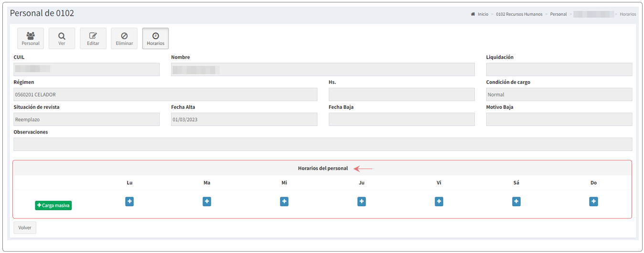Image resolution: width=644 pixels, height=253 pixels.
Task: Add a schedule for Sá (Saturday)
Action: pyautogui.click(x=516, y=202)
